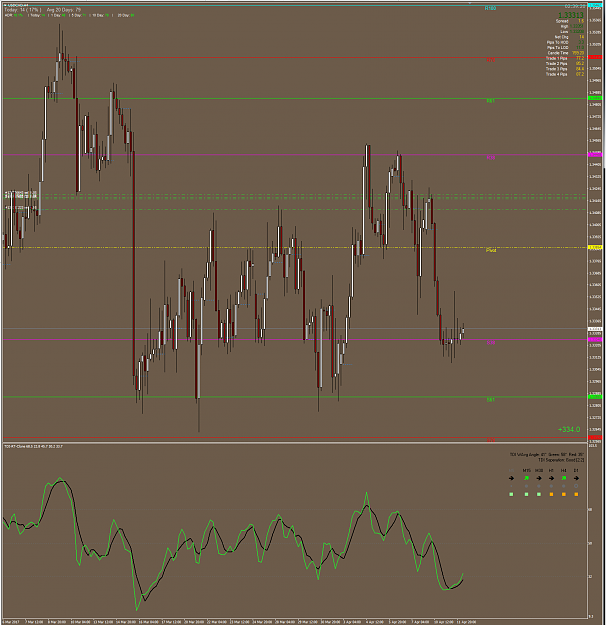This screenshot has width=606, height=625.
Task: Click the light green square under M30 column
Action: [539, 494]
